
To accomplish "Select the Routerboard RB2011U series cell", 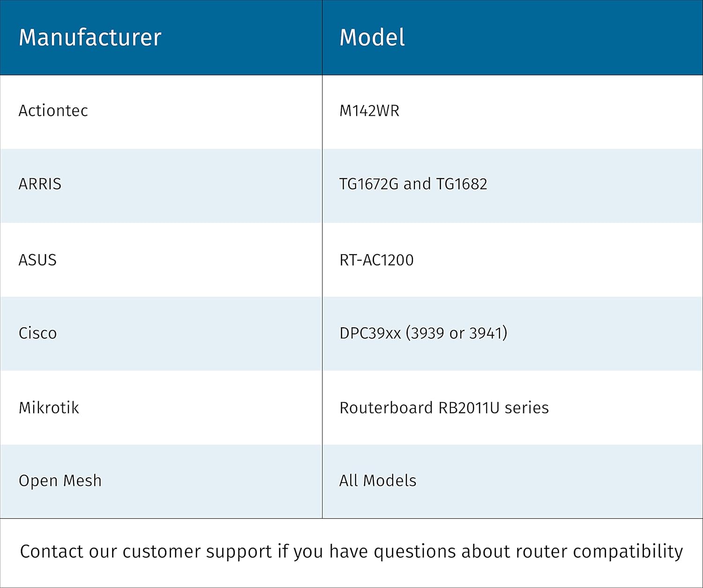I will pyautogui.click(x=444, y=408).
